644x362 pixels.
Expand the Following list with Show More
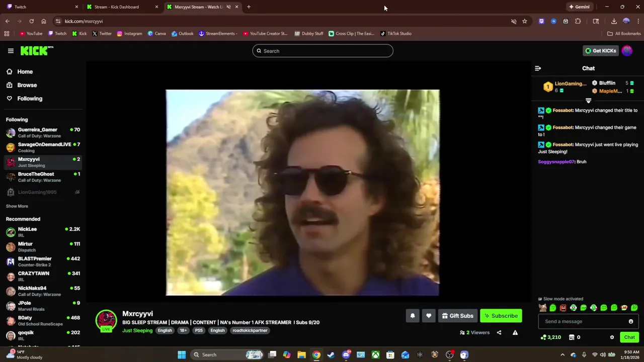17,206
